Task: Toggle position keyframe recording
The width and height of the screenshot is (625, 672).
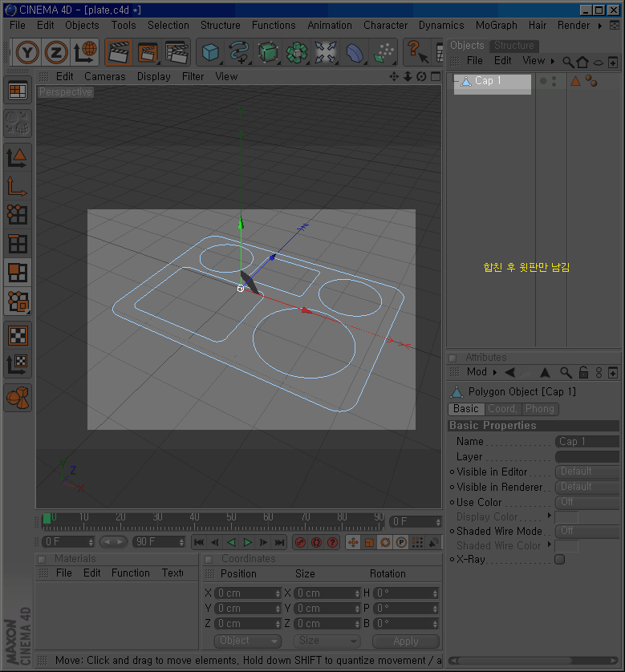Action: pos(353,543)
